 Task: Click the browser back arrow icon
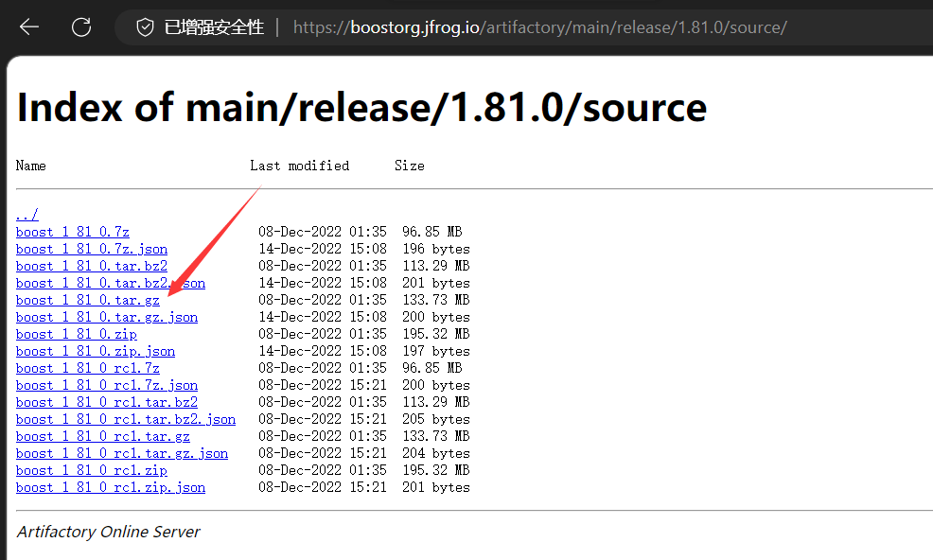pyautogui.click(x=28, y=26)
